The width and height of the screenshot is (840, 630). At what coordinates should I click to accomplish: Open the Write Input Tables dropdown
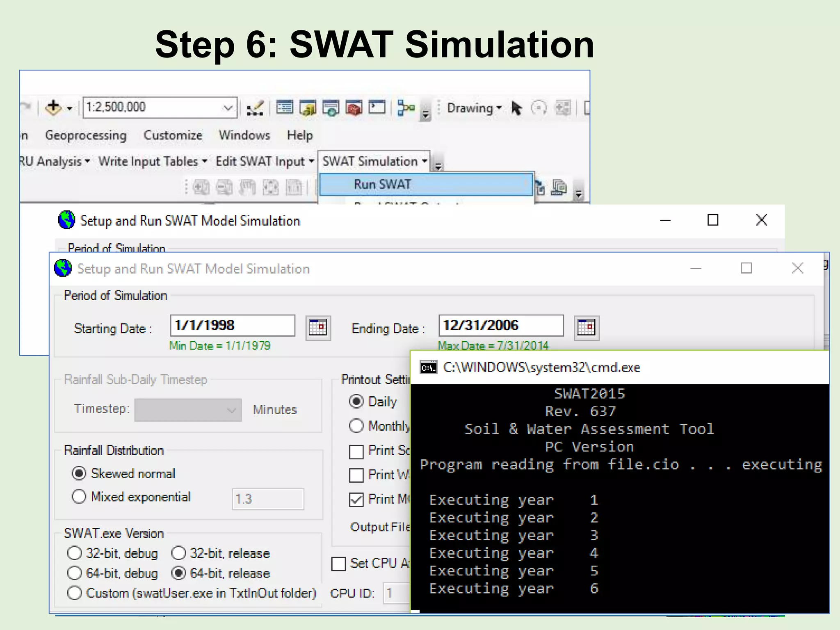[152, 162]
